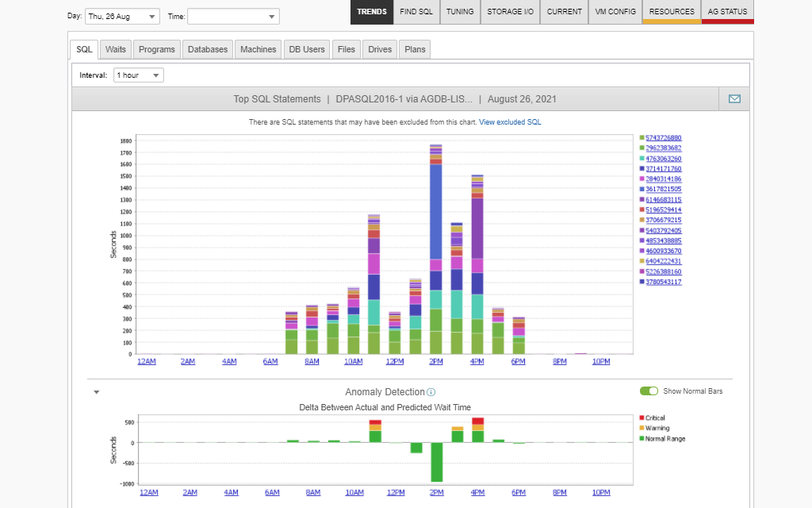
Task: Click the teal legend square for 4763063260
Action: pos(642,159)
